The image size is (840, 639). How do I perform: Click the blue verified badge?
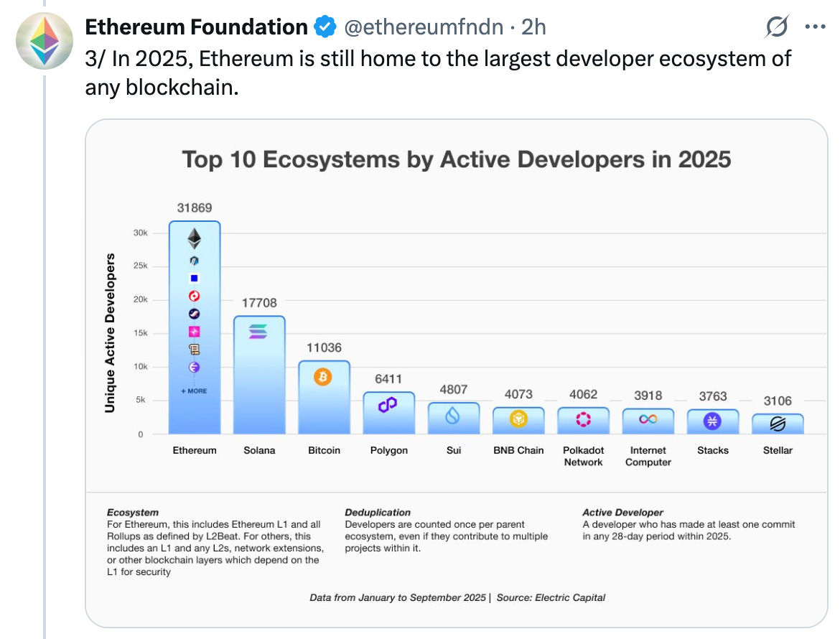click(x=325, y=27)
